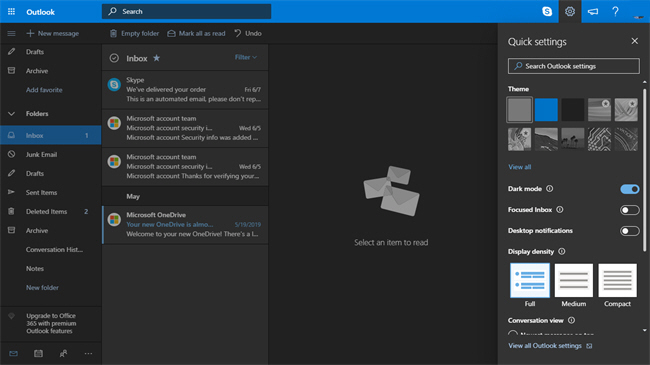
Task: Open email 'Security info was added'
Action: [185, 128]
